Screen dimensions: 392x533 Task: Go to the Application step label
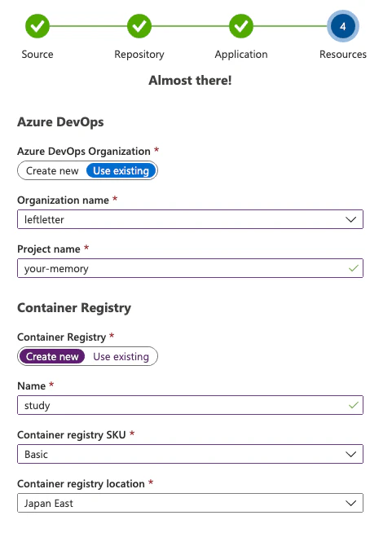click(x=241, y=55)
